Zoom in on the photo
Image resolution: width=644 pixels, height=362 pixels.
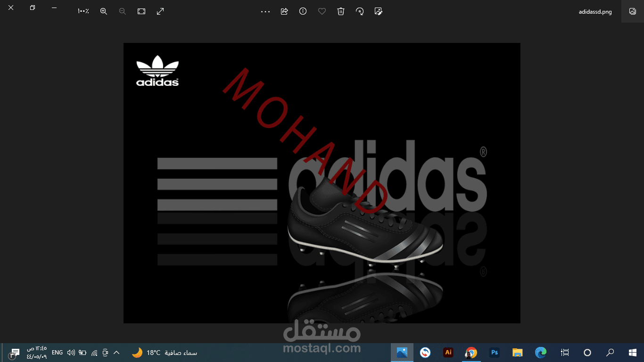[104, 11]
